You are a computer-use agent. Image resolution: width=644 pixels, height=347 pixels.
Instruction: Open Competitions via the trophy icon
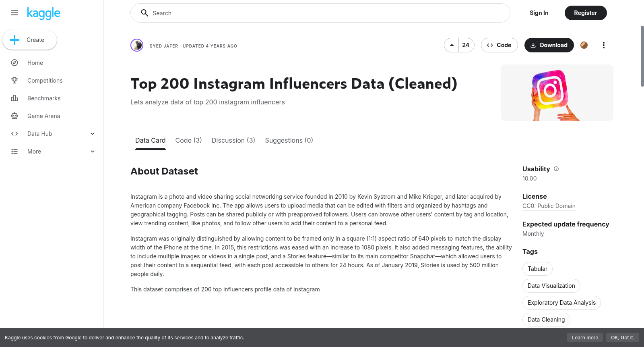point(14,81)
